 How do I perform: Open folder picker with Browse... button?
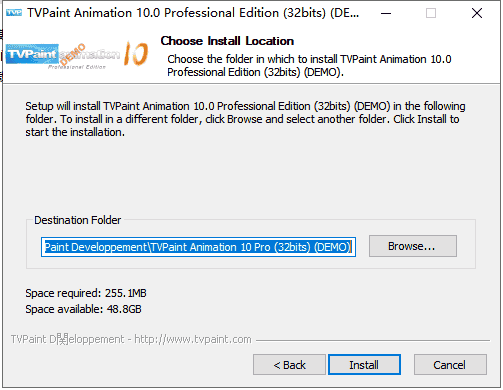click(413, 246)
